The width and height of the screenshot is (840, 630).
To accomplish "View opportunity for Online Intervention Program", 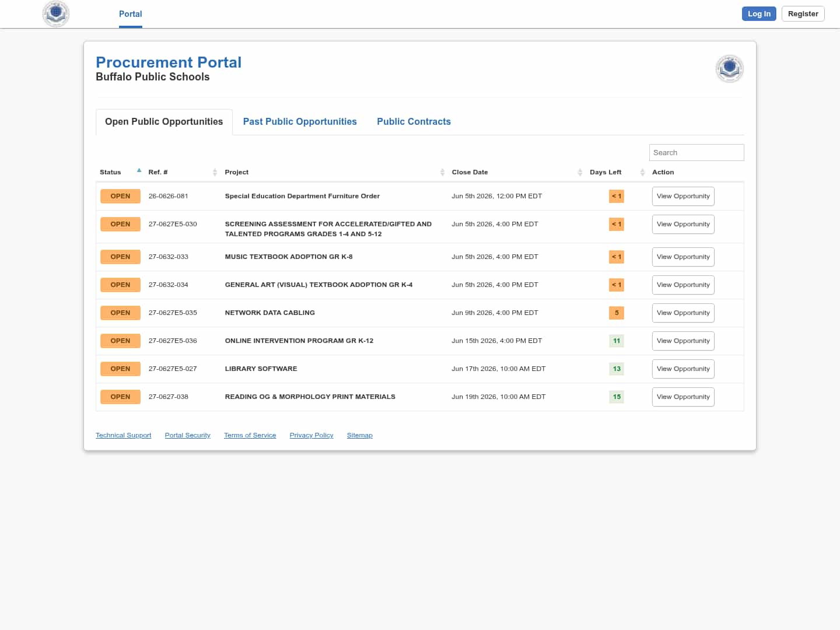I will click(x=683, y=341).
